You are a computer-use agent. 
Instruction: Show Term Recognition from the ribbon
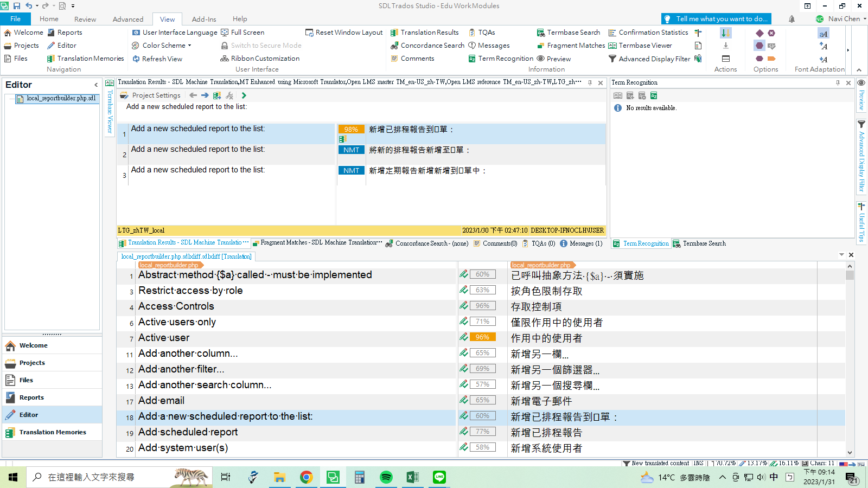point(501,59)
